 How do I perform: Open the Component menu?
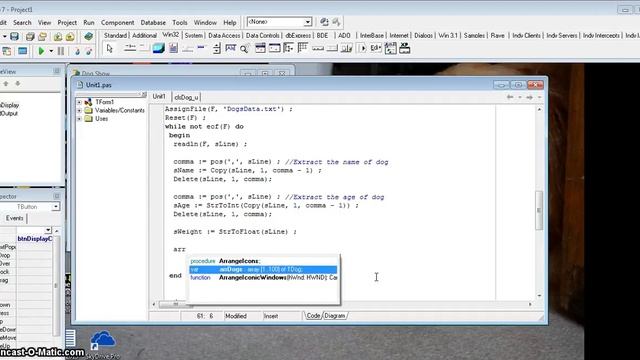pos(118,22)
